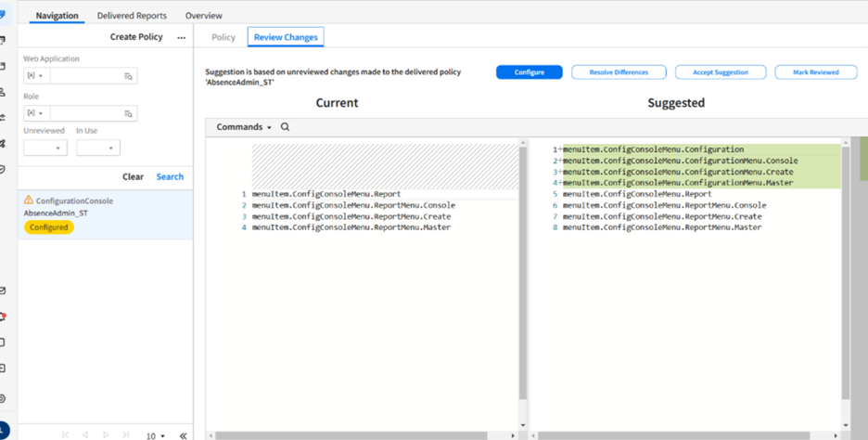Image resolution: width=868 pixels, height=440 pixels.
Task: Click the Accept Suggestion button
Action: coord(720,72)
